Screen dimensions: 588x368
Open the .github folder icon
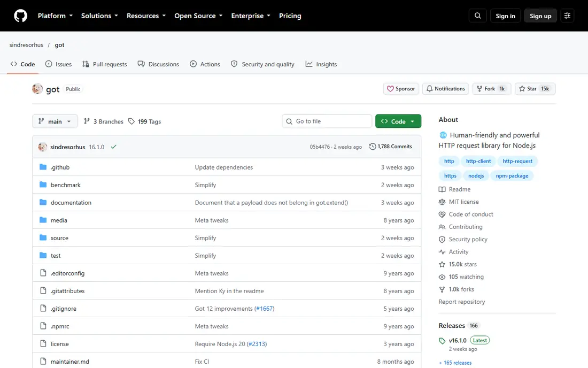tap(43, 167)
